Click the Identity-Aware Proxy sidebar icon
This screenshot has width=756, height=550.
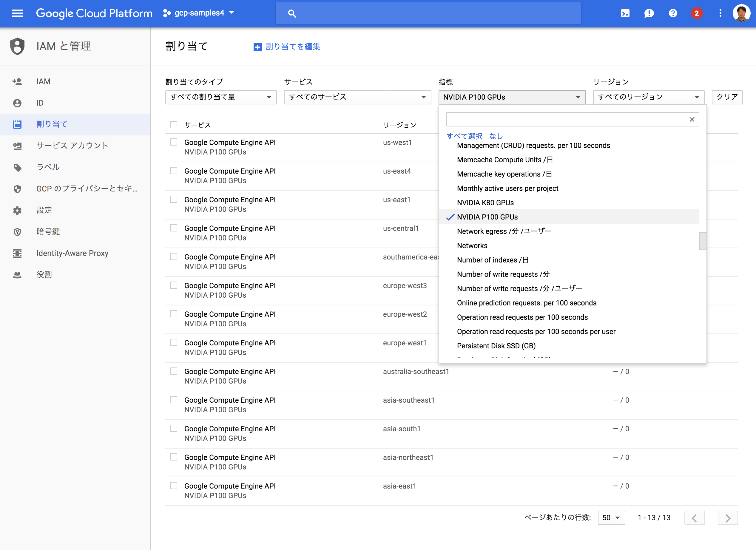(17, 253)
